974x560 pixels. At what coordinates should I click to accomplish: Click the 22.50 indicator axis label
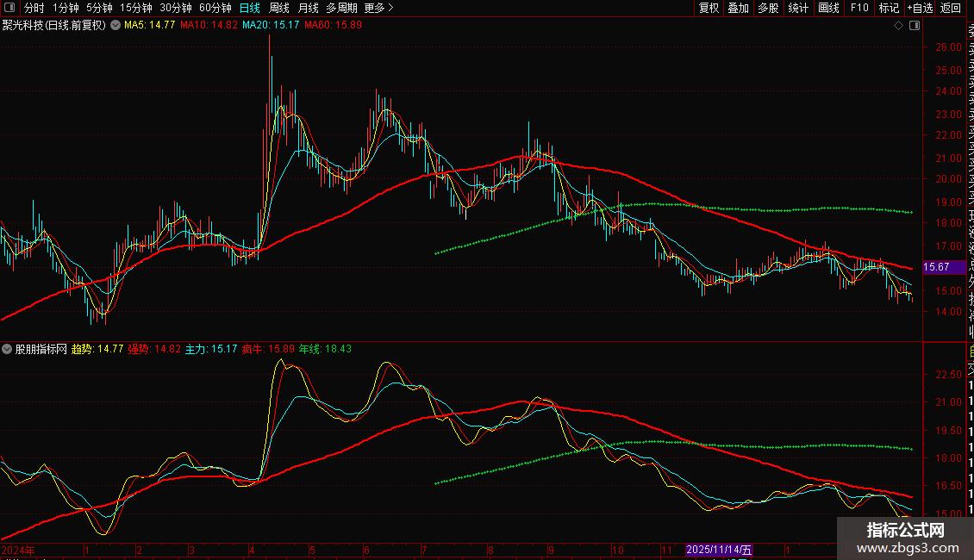(x=948, y=375)
